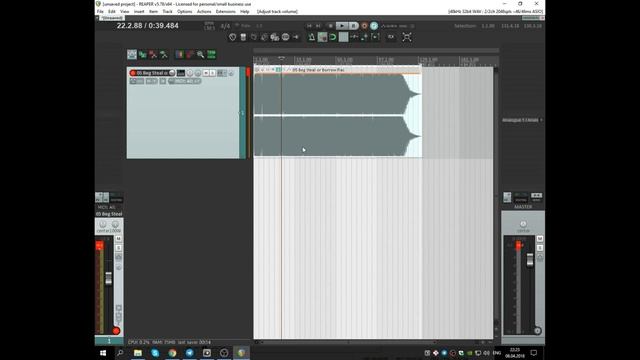Click the blue/orange color bars toolbar icon
Viewport: 640px width, 360px height.
tap(180, 54)
